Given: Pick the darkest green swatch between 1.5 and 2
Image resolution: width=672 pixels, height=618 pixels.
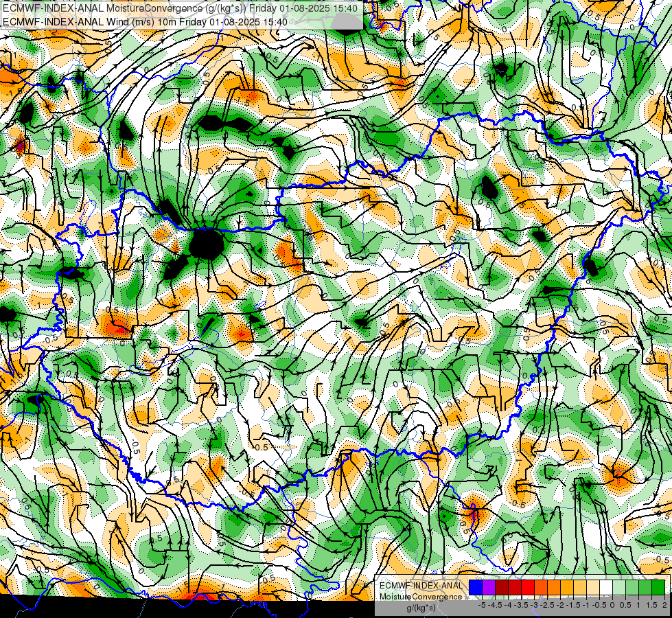Looking at the screenshot, I should [658, 587].
